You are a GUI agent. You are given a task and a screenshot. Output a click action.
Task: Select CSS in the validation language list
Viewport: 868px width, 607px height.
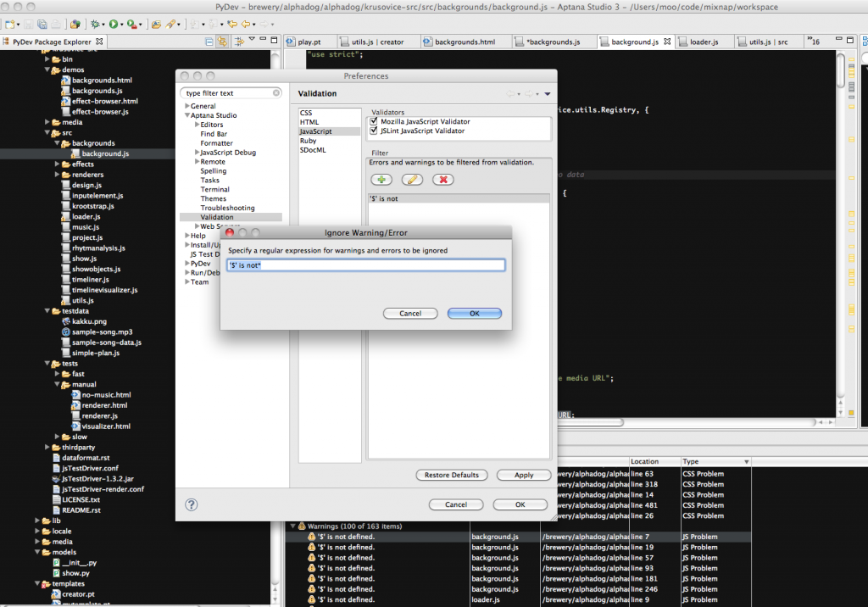tap(306, 113)
